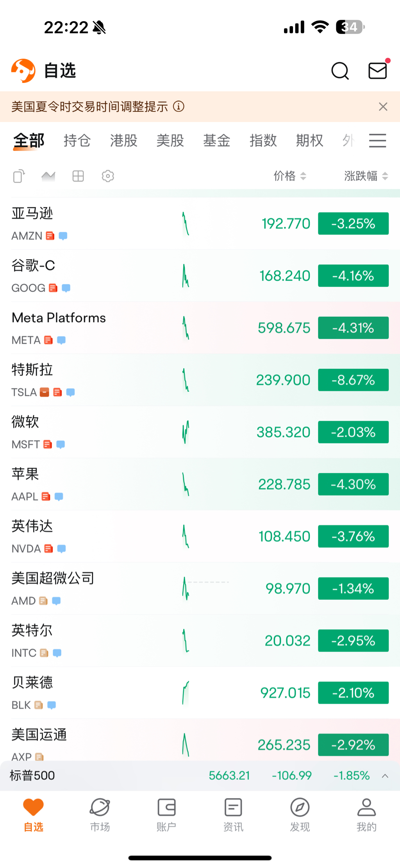Screen dimensions: 400x868
Task: Tap the info icon on trading notice
Action: pyautogui.click(x=179, y=106)
